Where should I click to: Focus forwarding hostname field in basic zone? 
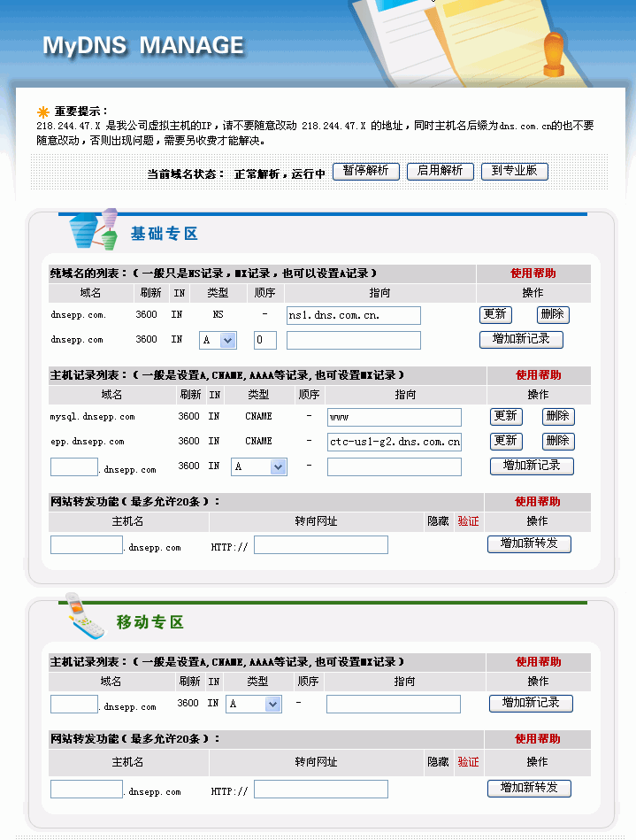(87, 545)
